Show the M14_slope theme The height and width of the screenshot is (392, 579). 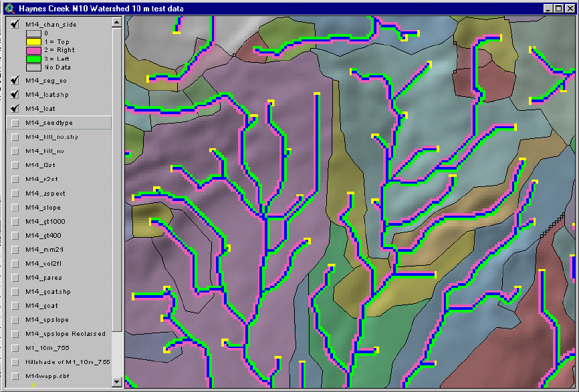click(x=15, y=208)
